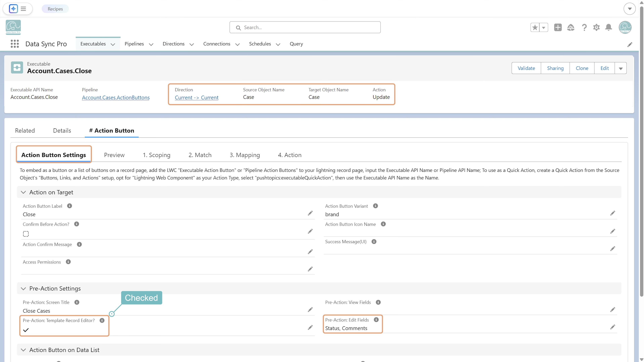644x362 pixels.
Task: Click the hamburger menu icon top left
Action: click(23, 9)
